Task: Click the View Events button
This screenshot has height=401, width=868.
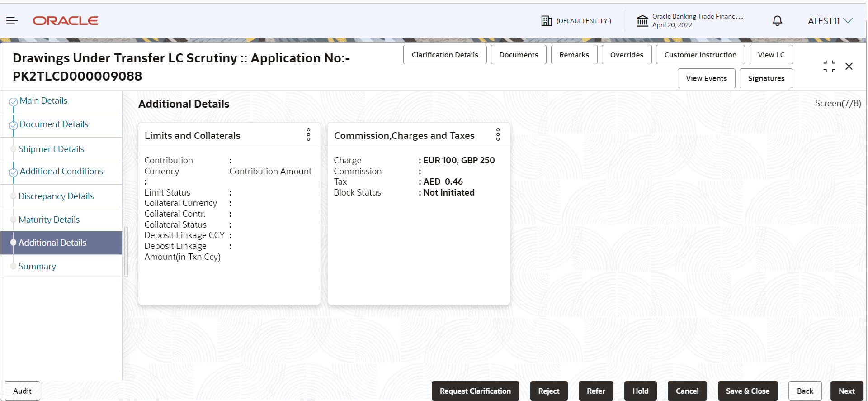Action: 706,78
